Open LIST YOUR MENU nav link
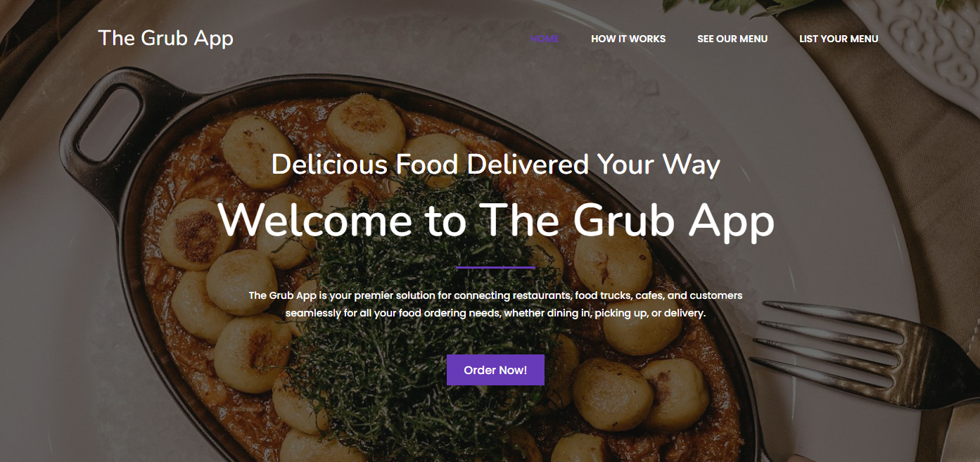Image resolution: width=980 pixels, height=462 pixels. tap(839, 39)
